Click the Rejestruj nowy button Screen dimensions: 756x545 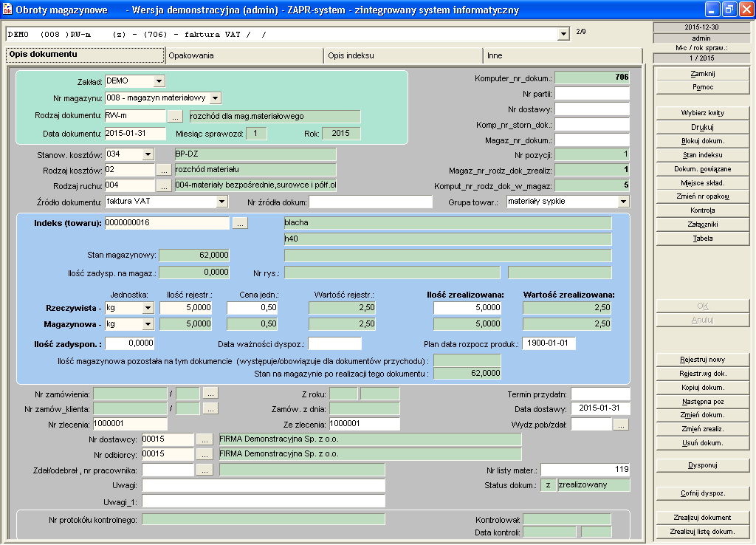702,360
